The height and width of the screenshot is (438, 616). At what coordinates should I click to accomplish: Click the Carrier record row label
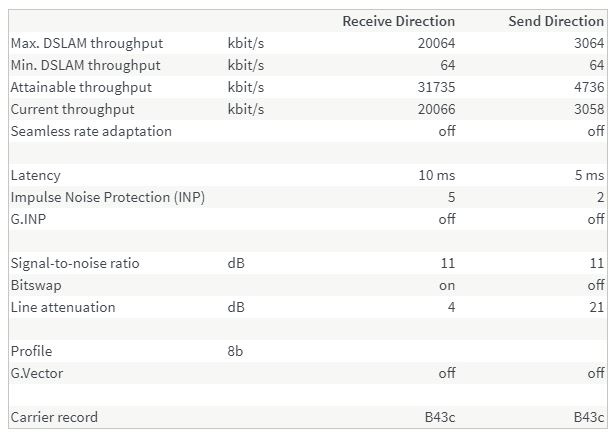(54, 417)
